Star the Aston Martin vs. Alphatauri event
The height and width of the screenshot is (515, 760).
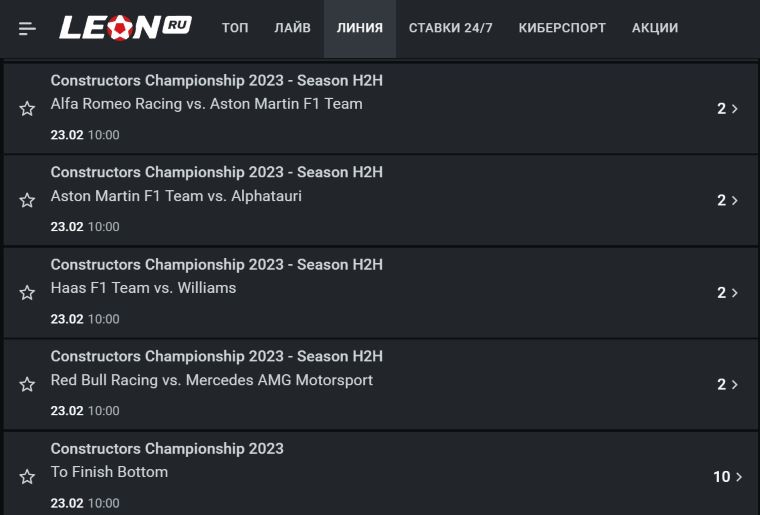(x=27, y=201)
